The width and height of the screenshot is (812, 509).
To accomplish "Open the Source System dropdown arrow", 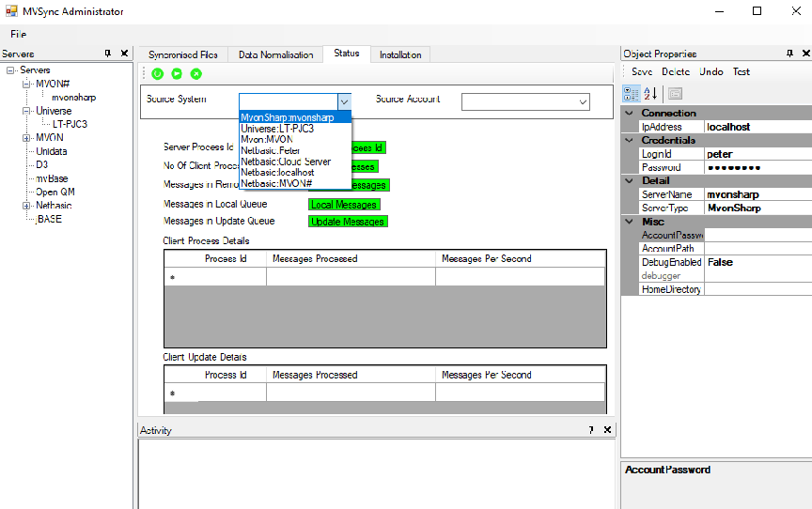I will (344, 102).
